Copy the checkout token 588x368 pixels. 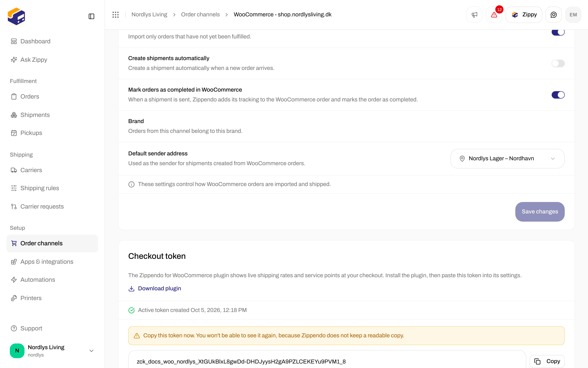coord(547,361)
